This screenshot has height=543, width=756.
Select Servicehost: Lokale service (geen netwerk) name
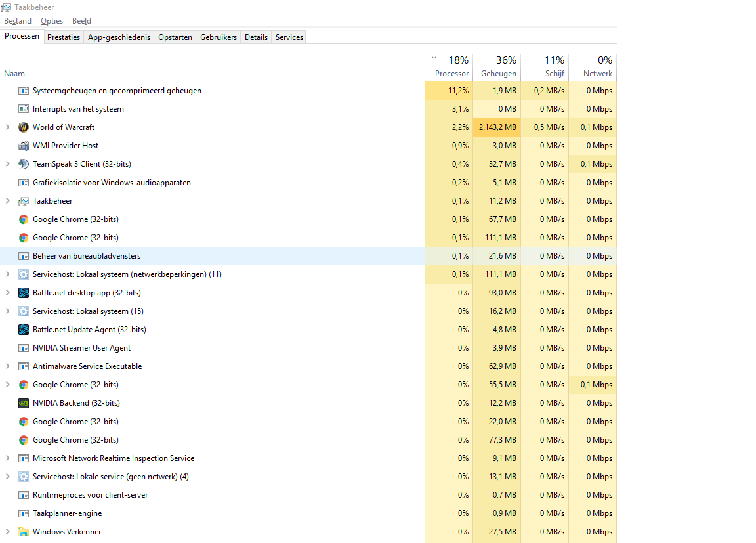[x=111, y=477]
